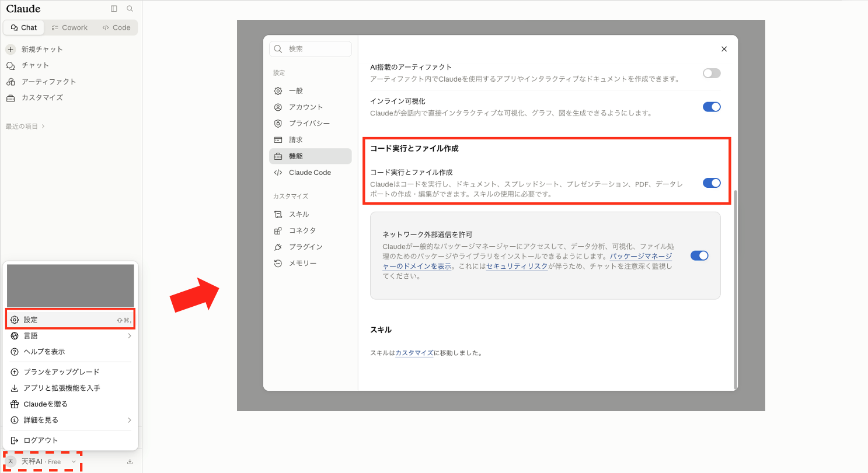
Task: Toggle the sidebar collapse icon
Action: click(114, 9)
